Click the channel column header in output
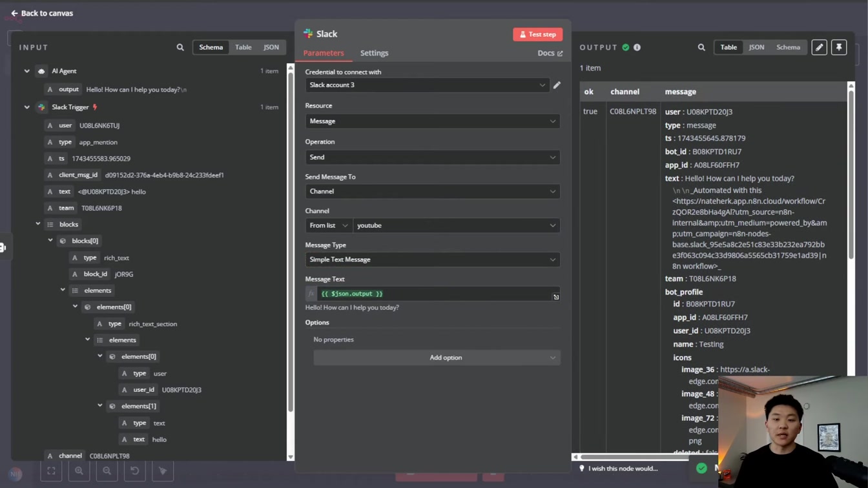This screenshot has height=488, width=868. point(625,92)
